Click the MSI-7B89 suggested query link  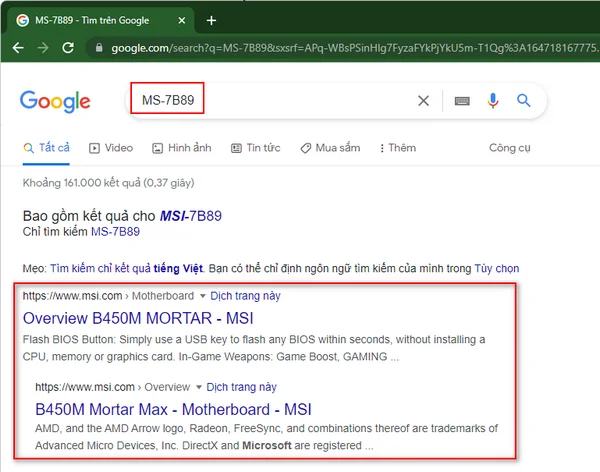pos(191,216)
